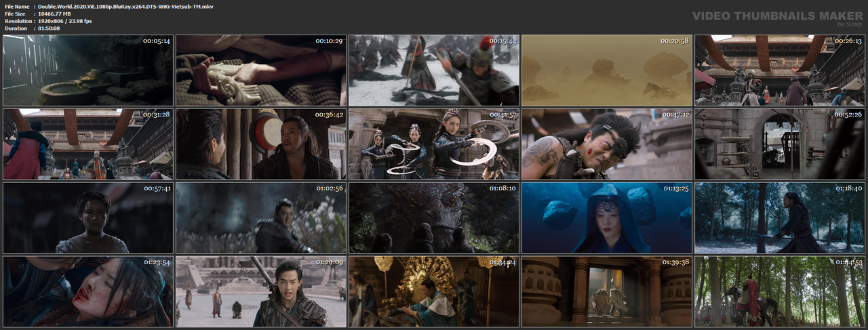
Task: Click the thumbnail timestamped 00:26:13
Action: pyautogui.click(x=780, y=70)
